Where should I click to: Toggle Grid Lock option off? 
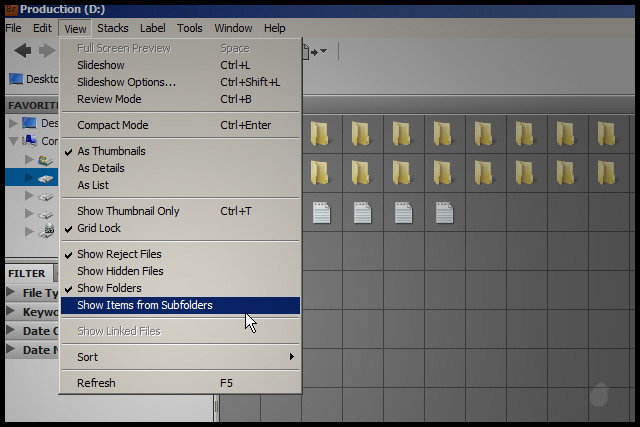pos(99,228)
